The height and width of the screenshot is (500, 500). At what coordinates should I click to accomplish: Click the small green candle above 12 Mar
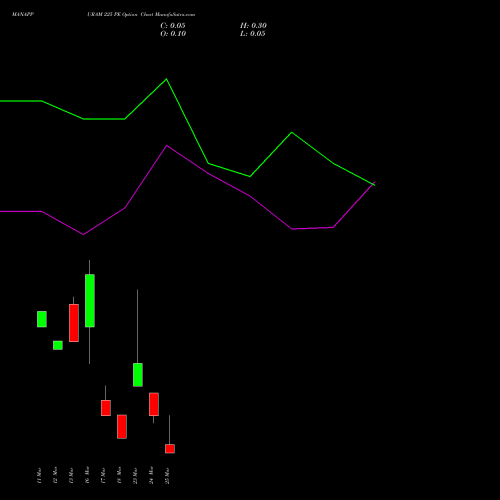[x=58, y=345]
